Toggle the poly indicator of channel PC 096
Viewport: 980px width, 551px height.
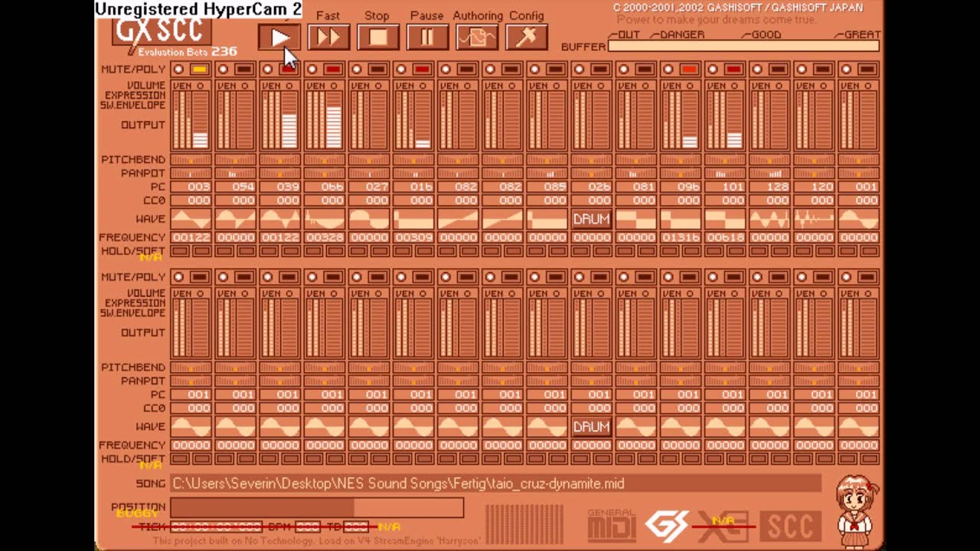click(688, 70)
